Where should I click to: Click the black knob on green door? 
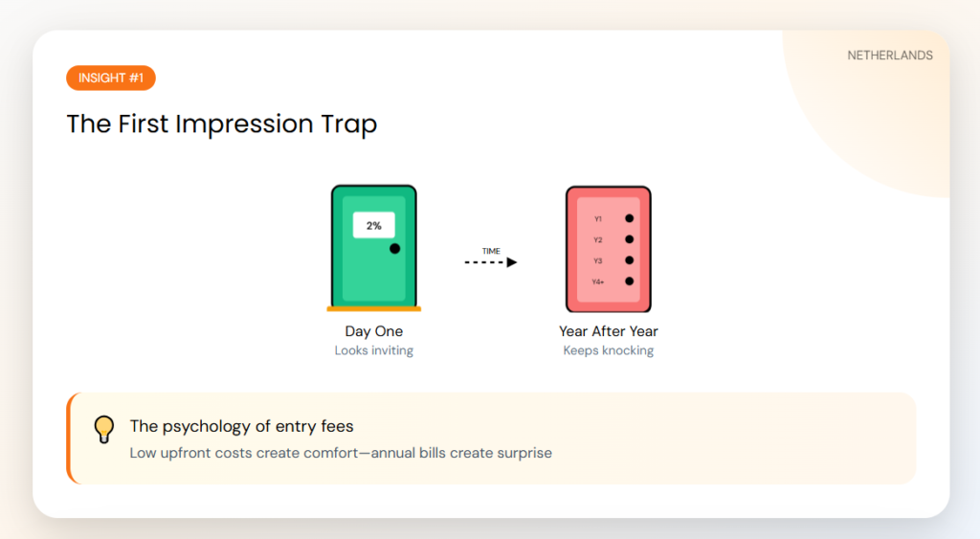coord(394,249)
